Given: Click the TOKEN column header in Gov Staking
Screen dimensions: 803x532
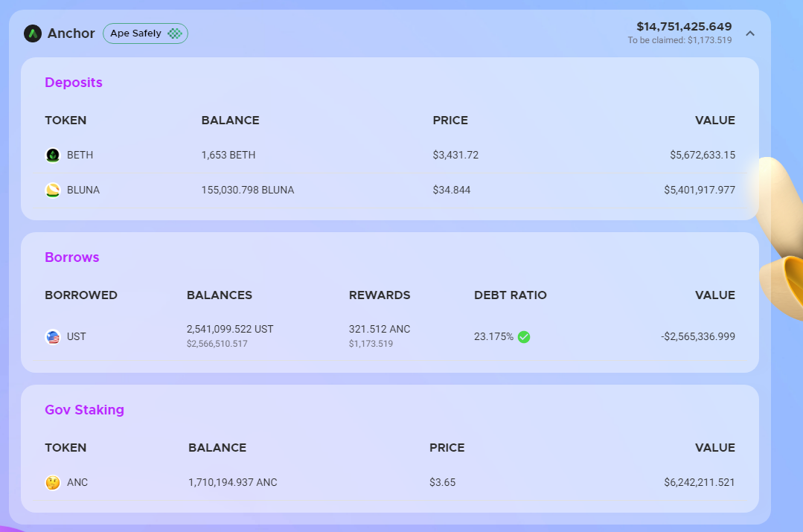Looking at the screenshot, I should pos(65,447).
